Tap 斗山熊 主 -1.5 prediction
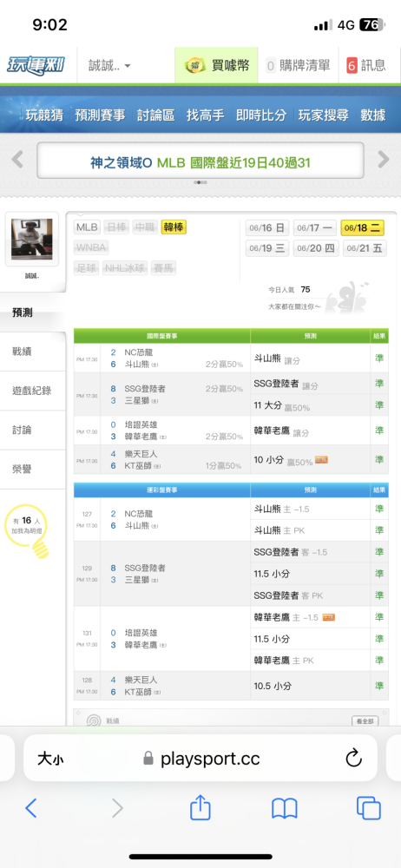Screen dimensions: 401x868 coord(310,508)
